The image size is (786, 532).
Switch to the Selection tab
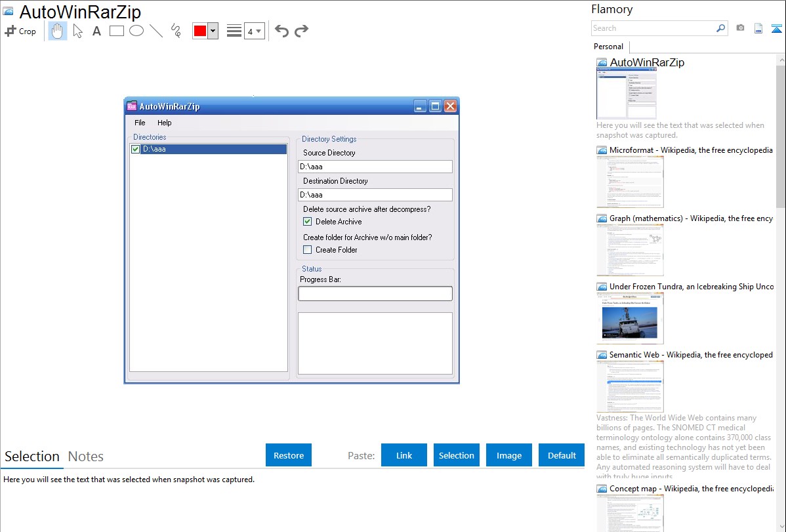[32, 457]
